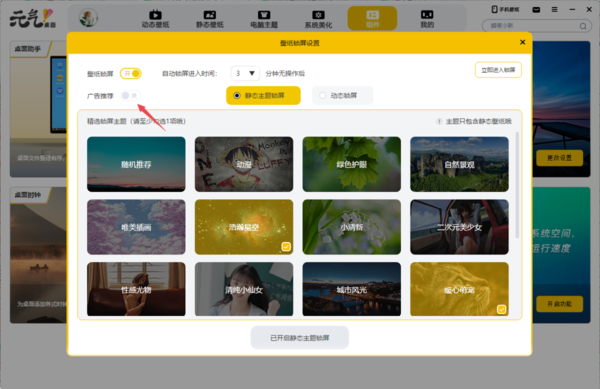Select the 静态主题锁屏 radio option
Screen dimensions: 600x389
coord(263,96)
